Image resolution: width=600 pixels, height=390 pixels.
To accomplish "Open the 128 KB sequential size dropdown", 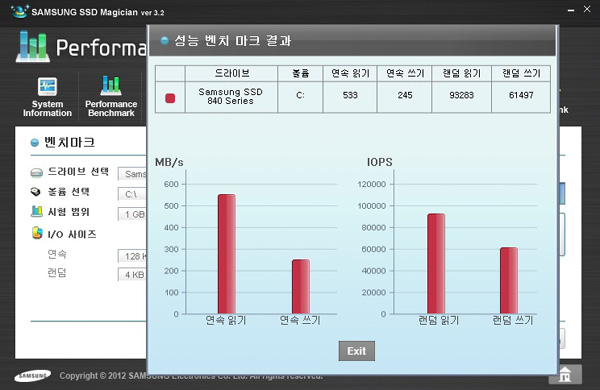I will (132, 256).
